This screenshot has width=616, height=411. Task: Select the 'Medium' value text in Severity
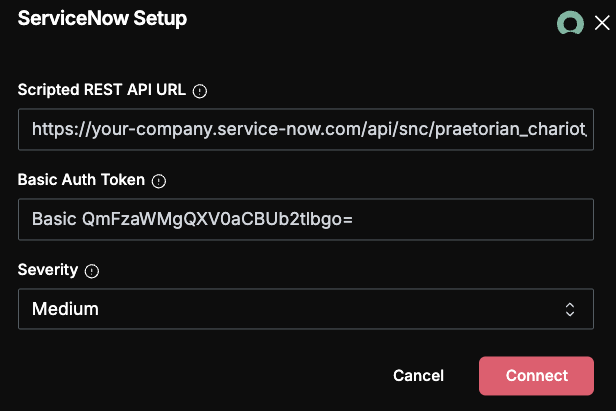[x=65, y=309]
